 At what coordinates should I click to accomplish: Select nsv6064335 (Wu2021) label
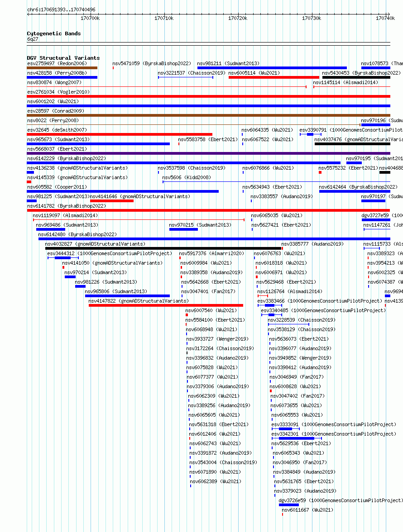point(267,130)
